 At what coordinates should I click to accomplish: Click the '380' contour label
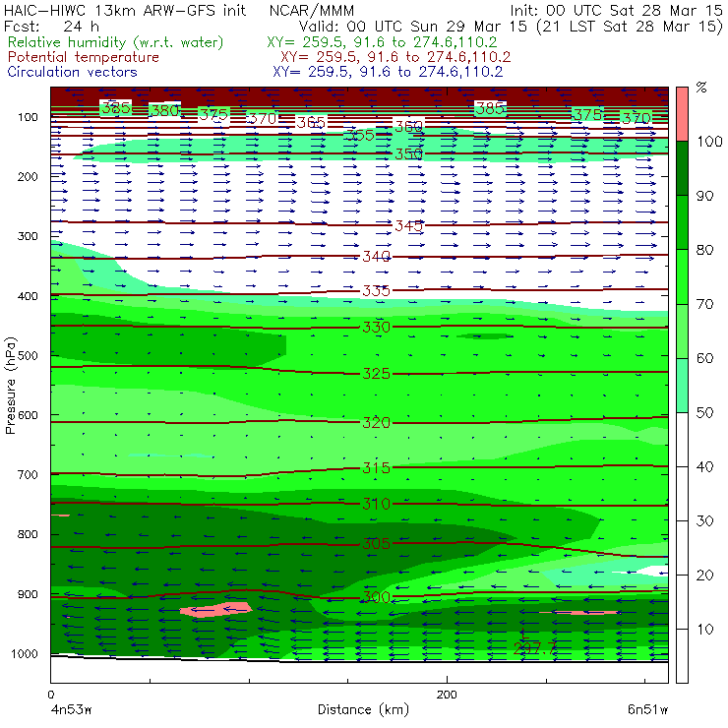pyautogui.click(x=165, y=110)
